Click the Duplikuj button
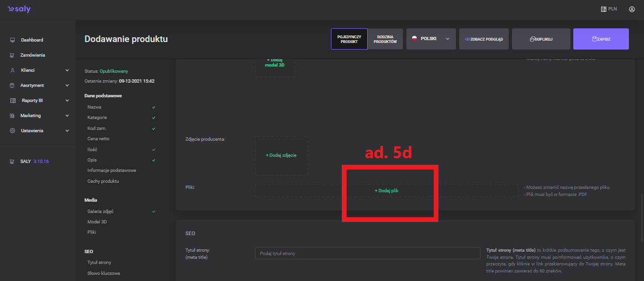 click(541, 39)
